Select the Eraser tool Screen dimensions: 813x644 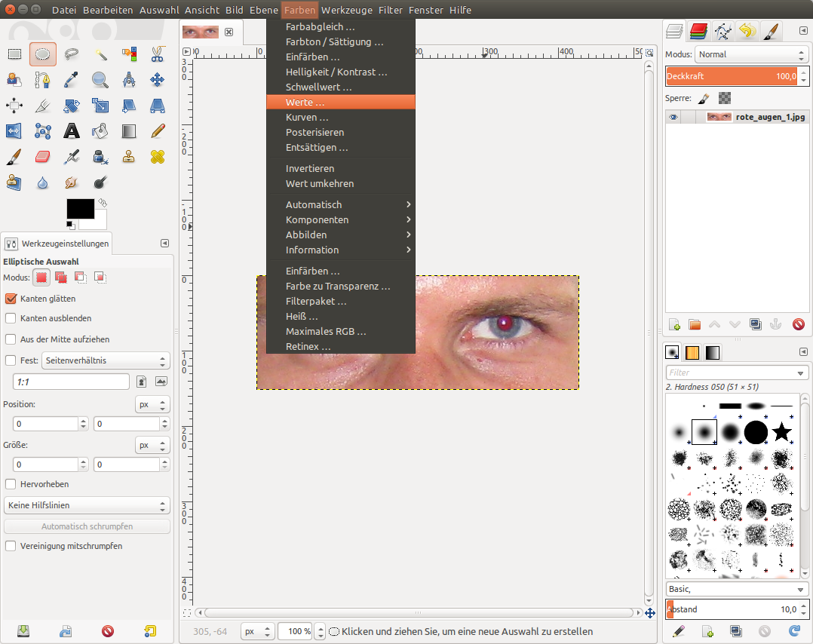(x=43, y=157)
